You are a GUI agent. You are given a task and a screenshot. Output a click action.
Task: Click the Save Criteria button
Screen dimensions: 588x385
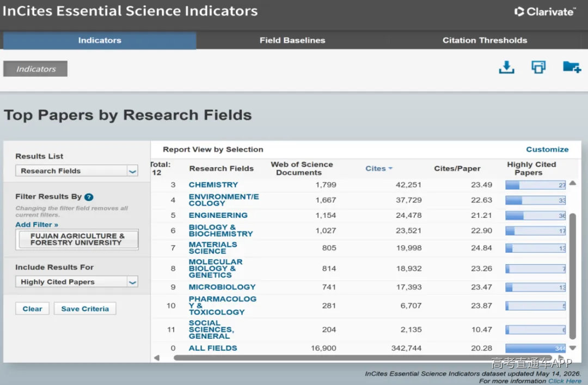(x=85, y=308)
